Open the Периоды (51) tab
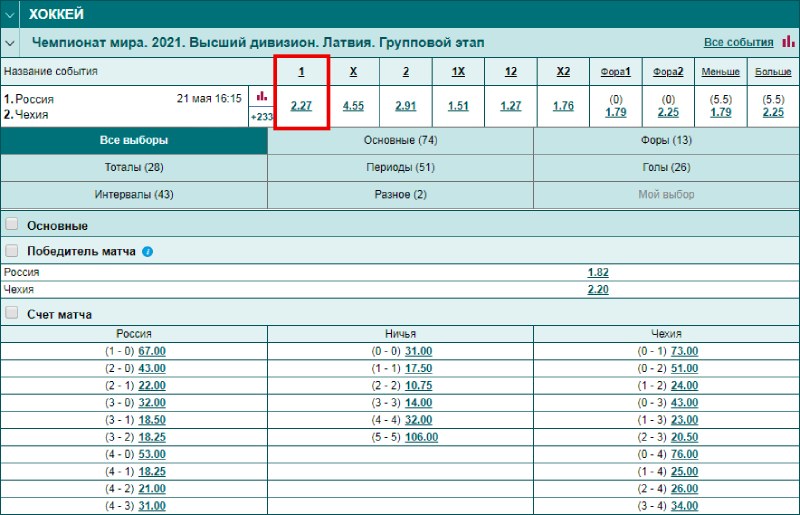The width and height of the screenshot is (800, 515). [401, 167]
